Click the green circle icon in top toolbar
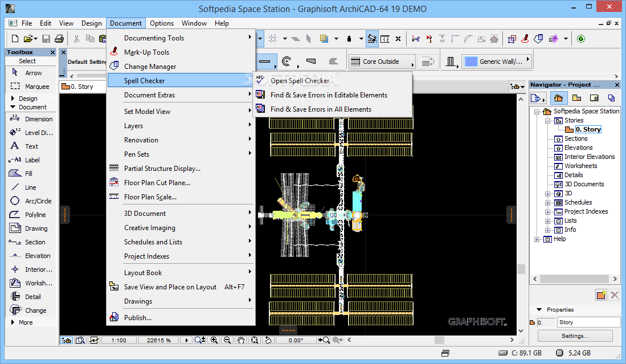This screenshot has height=364, width=626. click(x=581, y=39)
